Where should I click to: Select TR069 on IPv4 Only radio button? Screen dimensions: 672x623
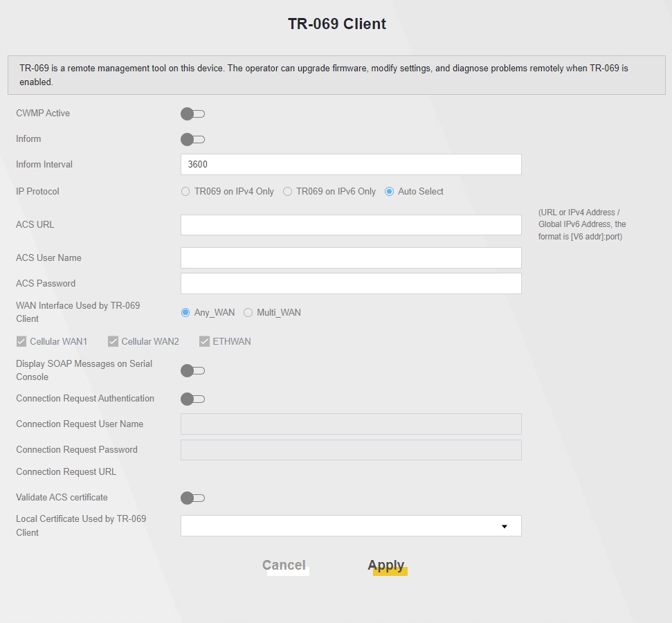click(185, 192)
